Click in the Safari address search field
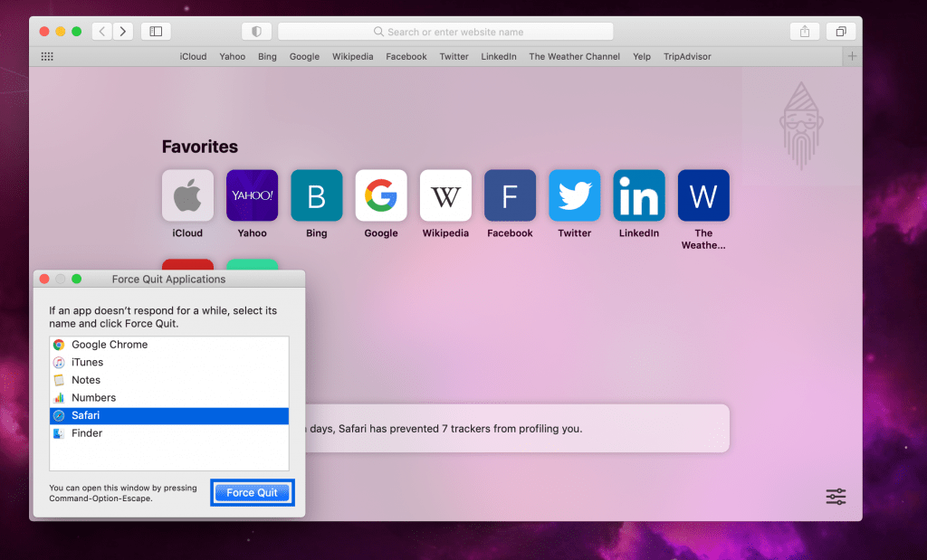Screen dimensions: 927x560 pyautogui.click(x=445, y=32)
